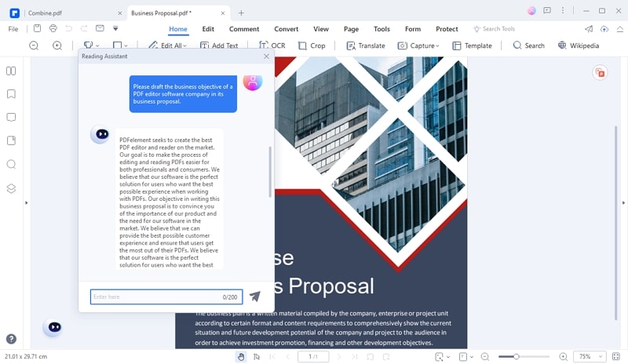Select the Hand tool in status bar
The height and width of the screenshot is (364, 628).
[241, 356]
